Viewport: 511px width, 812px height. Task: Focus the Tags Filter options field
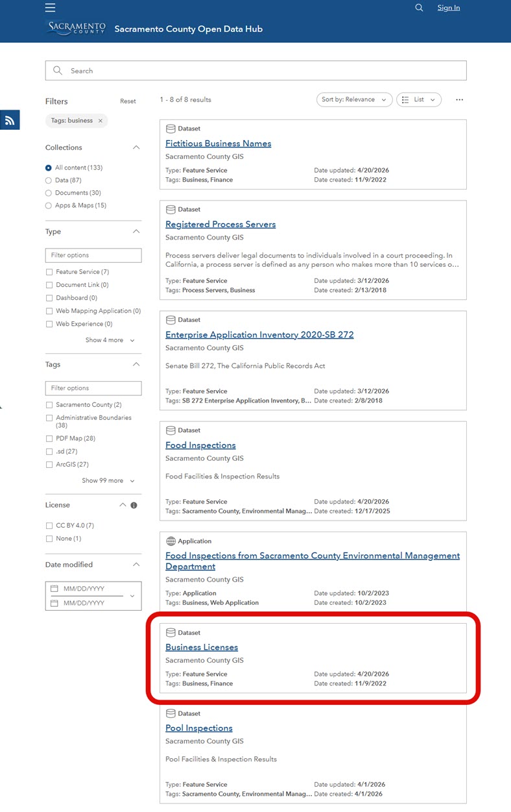pos(93,388)
